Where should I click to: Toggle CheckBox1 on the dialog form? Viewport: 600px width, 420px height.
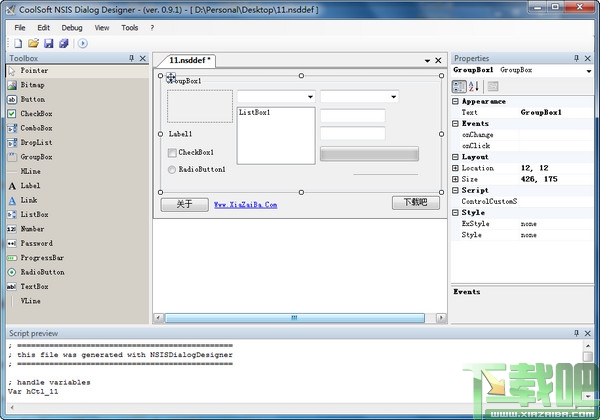[x=172, y=153]
